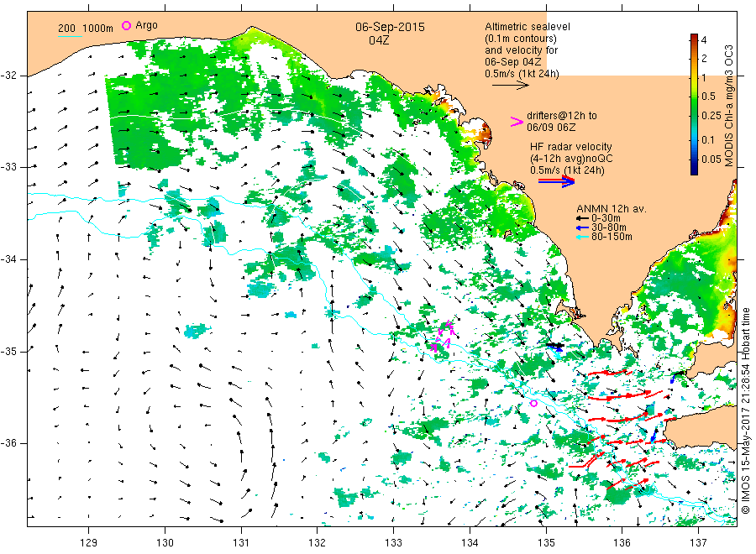Click the magenta Argo circle in the legend
The width and height of the screenshot is (756, 554).
click(x=126, y=25)
